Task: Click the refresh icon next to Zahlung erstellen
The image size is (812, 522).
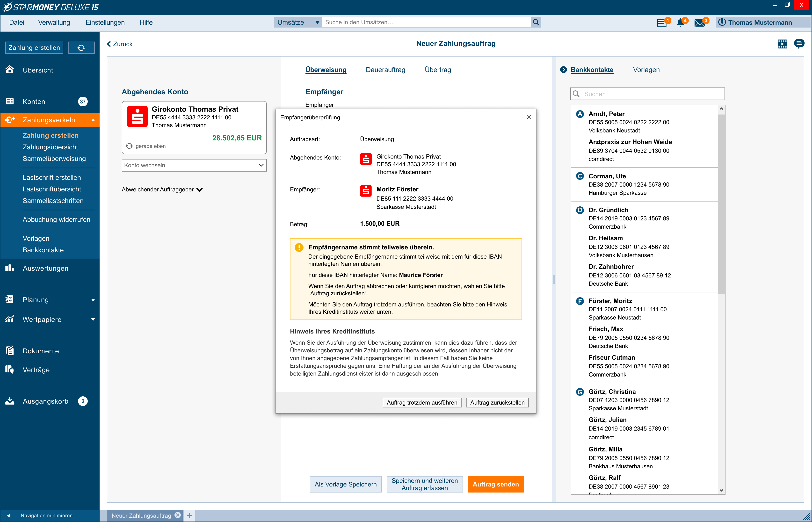Action: pyautogui.click(x=81, y=48)
